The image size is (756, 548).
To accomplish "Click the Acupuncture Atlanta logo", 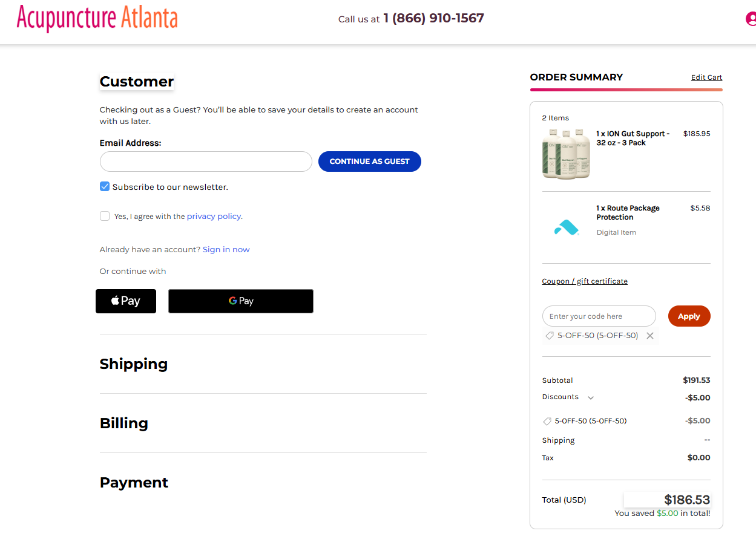I will 97,18.
